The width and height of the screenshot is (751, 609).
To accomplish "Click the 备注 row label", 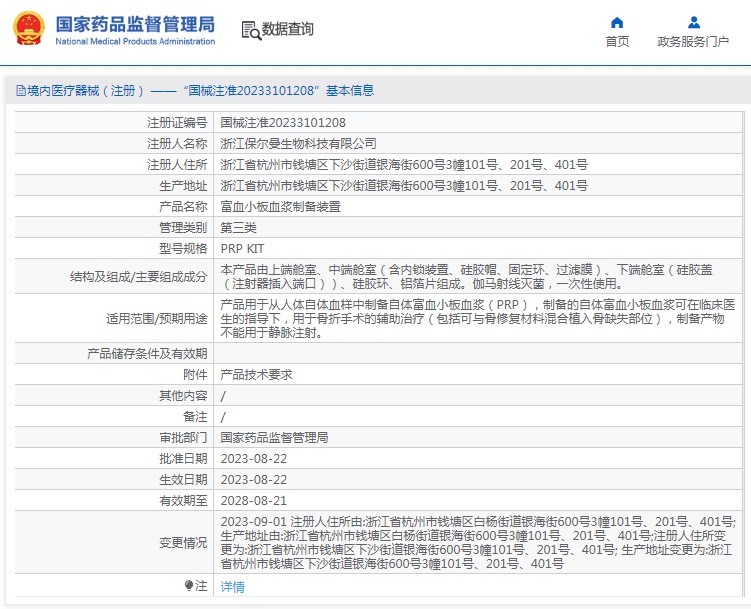I will tap(195, 417).
